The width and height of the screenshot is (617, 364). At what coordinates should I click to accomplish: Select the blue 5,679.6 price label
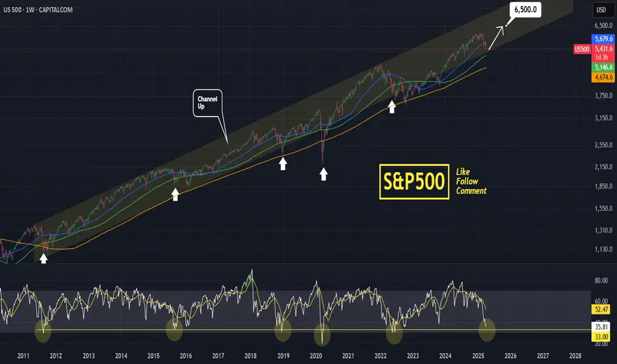(x=603, y=38)
